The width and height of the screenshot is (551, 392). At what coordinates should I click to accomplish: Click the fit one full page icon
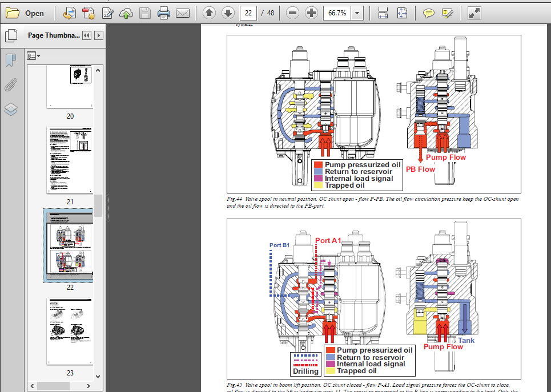tap(402, 13)
